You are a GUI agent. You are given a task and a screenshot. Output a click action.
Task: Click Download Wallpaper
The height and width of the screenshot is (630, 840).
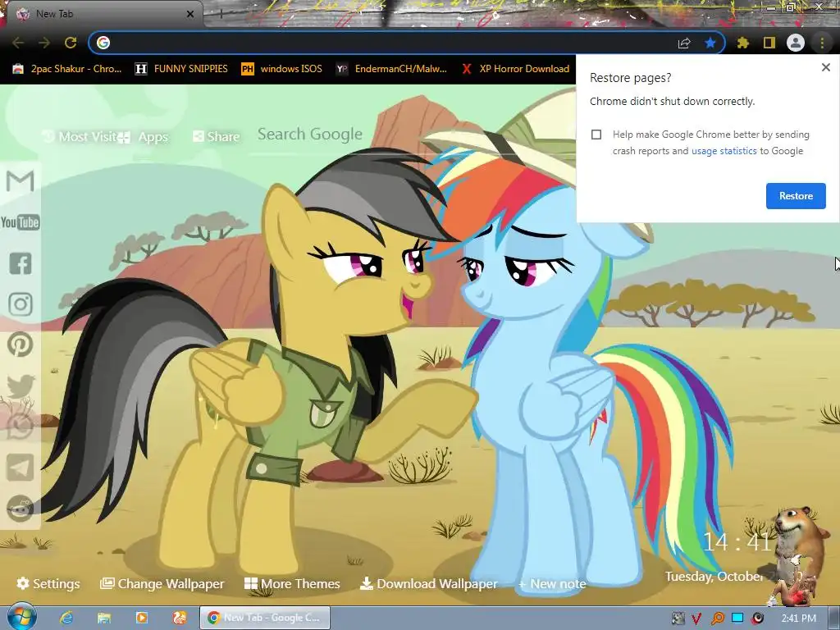tap(429, 583)
